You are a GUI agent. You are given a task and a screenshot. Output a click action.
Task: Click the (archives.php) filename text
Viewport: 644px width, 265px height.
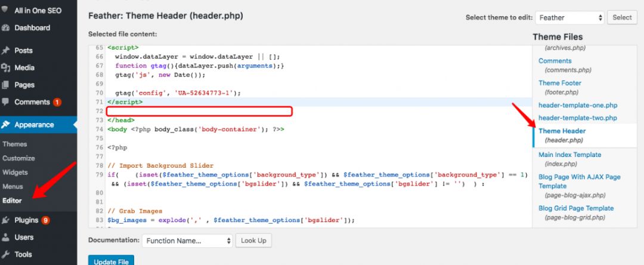coord(565,48)
